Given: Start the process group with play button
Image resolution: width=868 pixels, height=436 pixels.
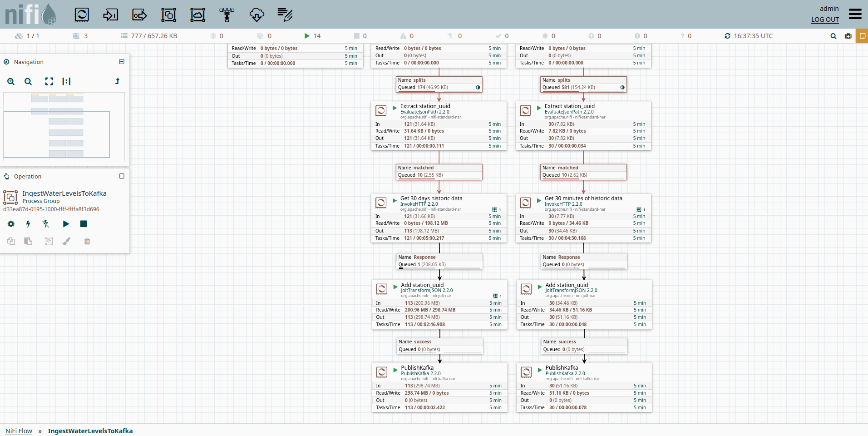Looking at the screenshot, I should coord(66,224).
